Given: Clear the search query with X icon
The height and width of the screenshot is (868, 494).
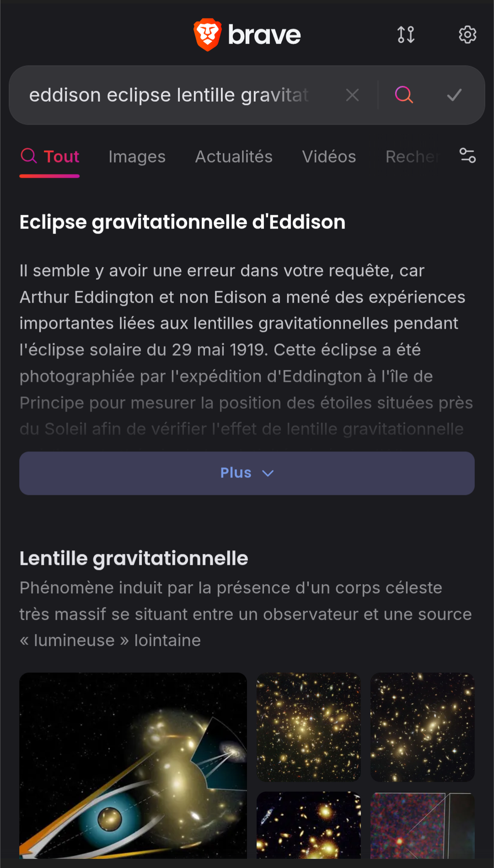Looking at the screenshot, I should point(352,95).
